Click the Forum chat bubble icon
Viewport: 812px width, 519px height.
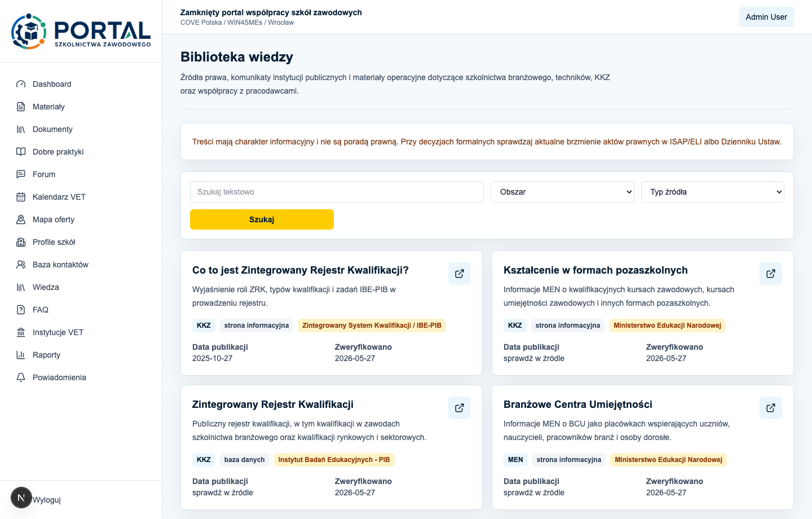point(21,174)
